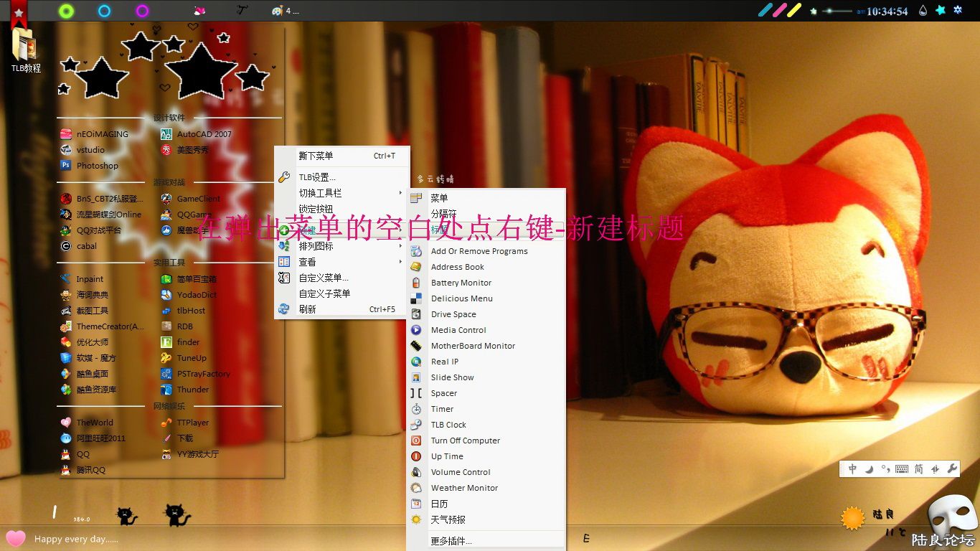Open the IME wrench settings icon
The image size is (980, 551).
[x=953, y=468]
